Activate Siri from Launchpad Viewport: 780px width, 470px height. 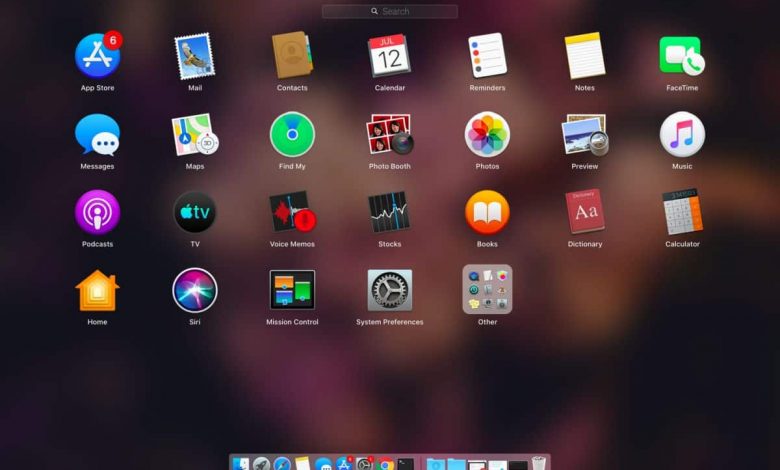[195, 290]
